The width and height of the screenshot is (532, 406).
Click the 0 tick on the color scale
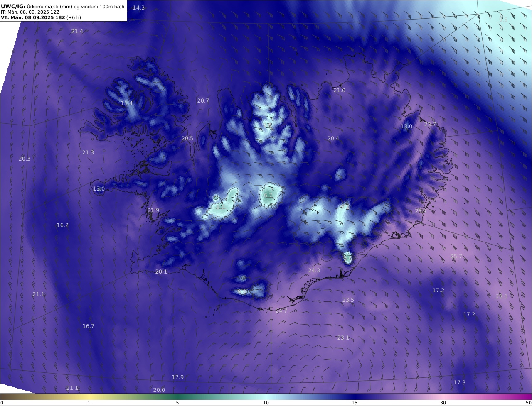click(x=2, y=403)
